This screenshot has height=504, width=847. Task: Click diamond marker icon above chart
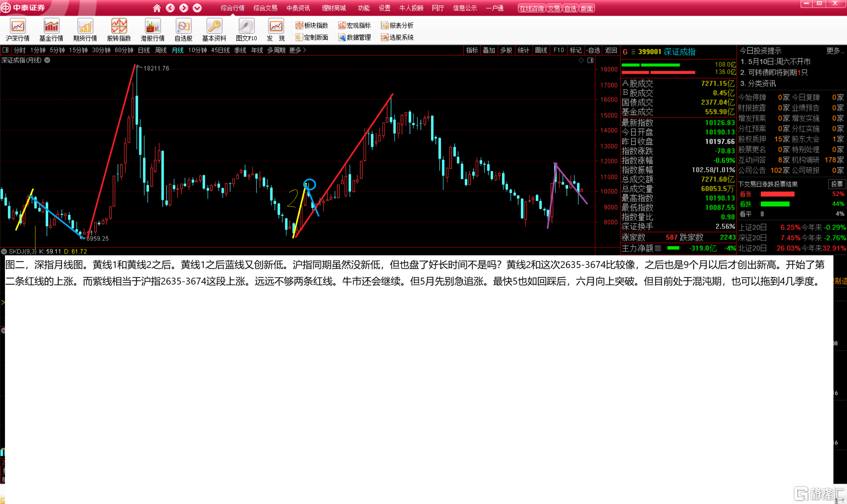pos(581,60)
